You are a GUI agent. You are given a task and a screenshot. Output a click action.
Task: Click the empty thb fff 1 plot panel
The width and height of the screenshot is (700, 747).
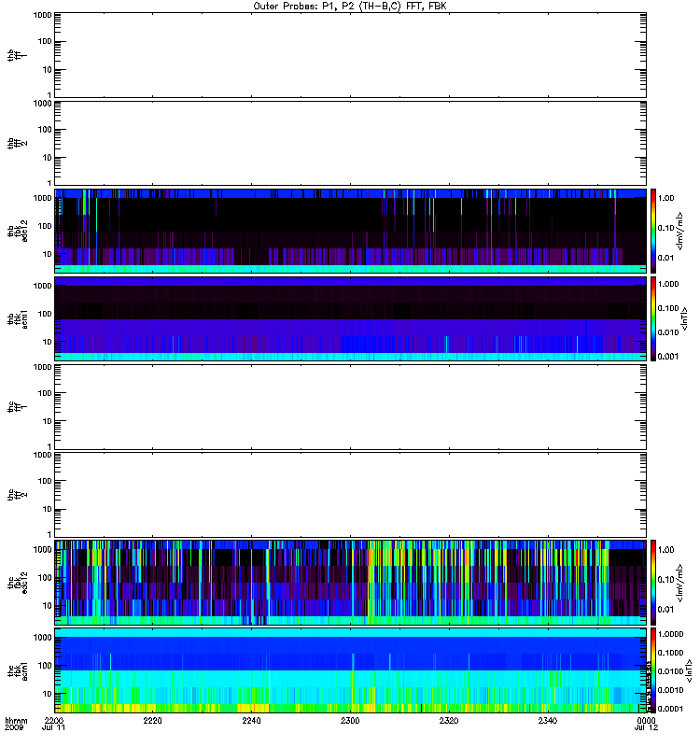pos(351,55)
